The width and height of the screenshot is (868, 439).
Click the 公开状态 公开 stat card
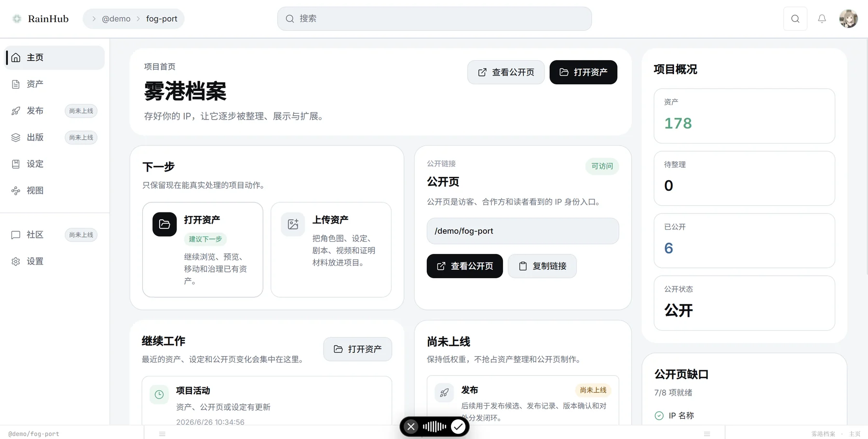click(x=744, y=303)
